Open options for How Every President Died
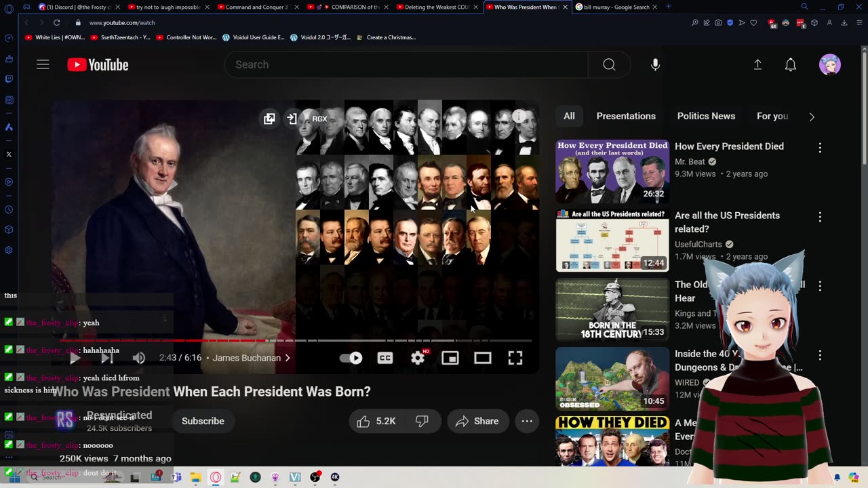Image resolution: width=868 pixels, height=488 pixels. pos(820,147)
